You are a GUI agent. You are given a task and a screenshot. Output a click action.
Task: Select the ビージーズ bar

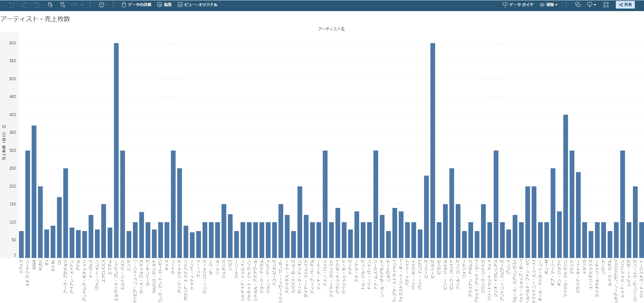point(426,216)
